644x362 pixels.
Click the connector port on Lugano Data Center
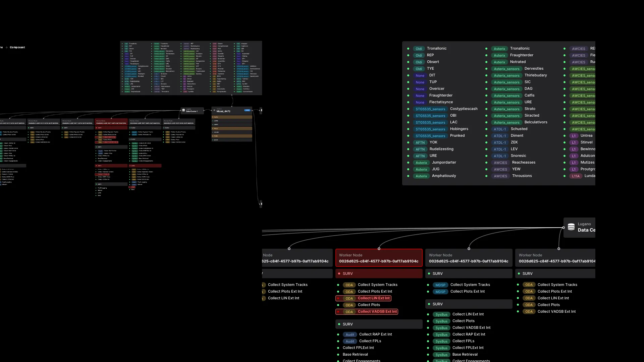tap(563, 228)
